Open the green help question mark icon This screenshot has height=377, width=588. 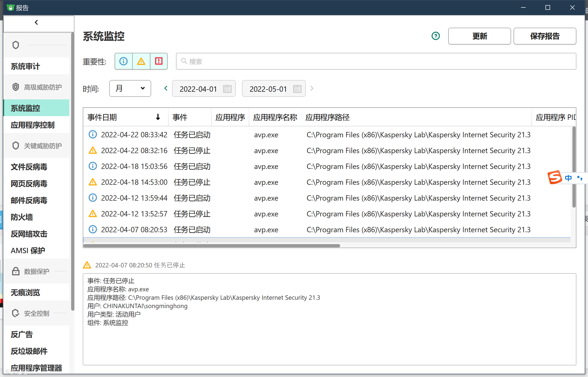pyautogui.click(x=435, y=36)
